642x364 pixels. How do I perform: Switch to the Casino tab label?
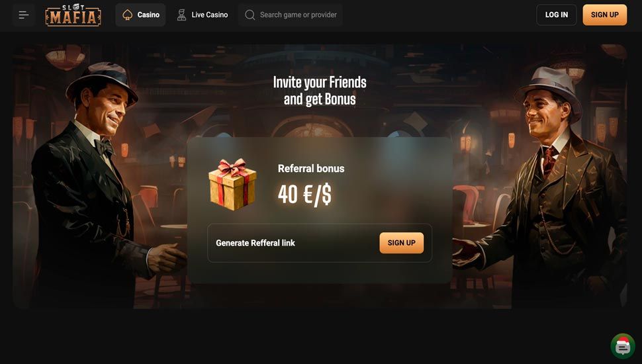click(x=148, y=15)
